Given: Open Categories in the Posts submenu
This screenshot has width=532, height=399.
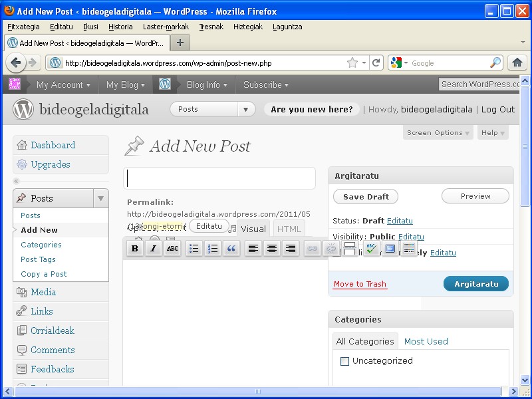Looking at the screenshot, I should 41,245.
